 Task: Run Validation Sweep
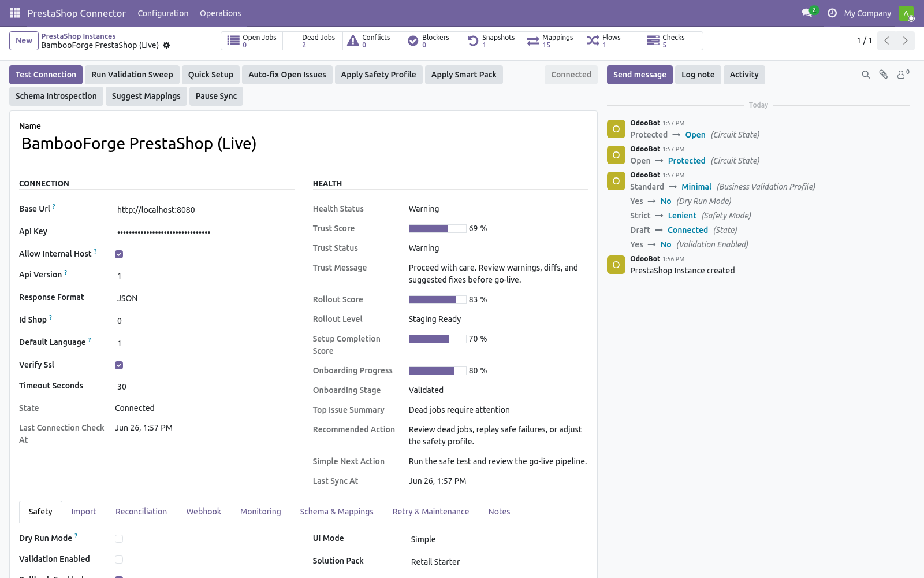(132, 75)
